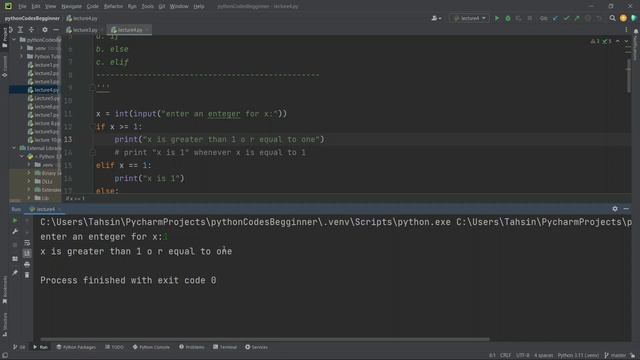Open Run panel settings gear icon
This screenshot has width=640, height=360.
(615, 209)
